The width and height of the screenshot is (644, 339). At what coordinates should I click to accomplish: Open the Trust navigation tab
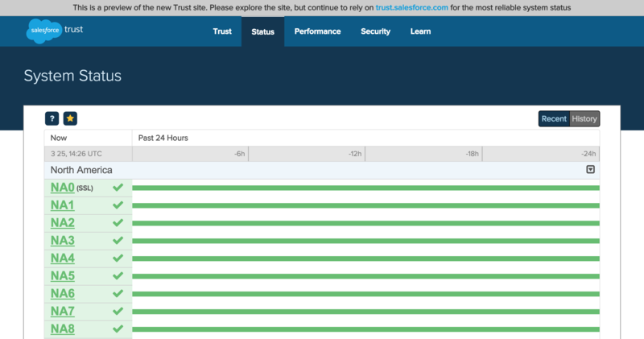coord(222,31)
